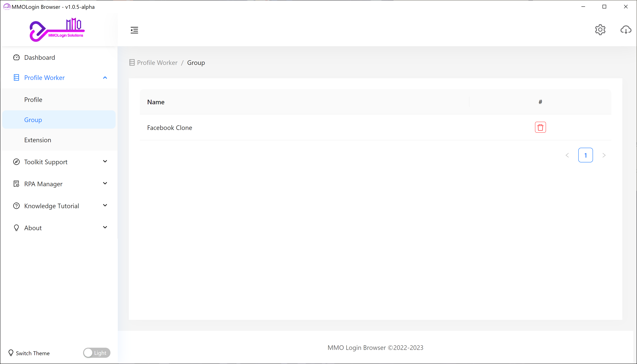Toggle the Light theme switch
Image resolution: width=637 pixels, height=364 pixels.
coord(97,353)
